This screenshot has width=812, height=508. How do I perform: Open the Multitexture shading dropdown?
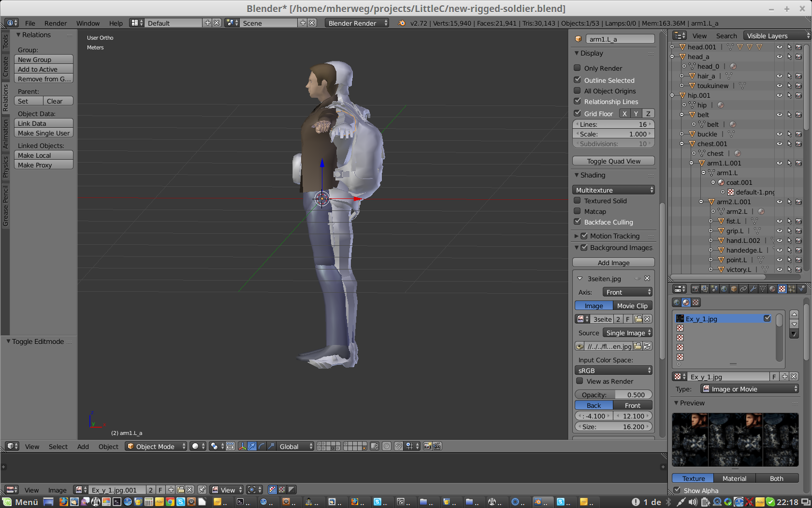pos(613,190)
